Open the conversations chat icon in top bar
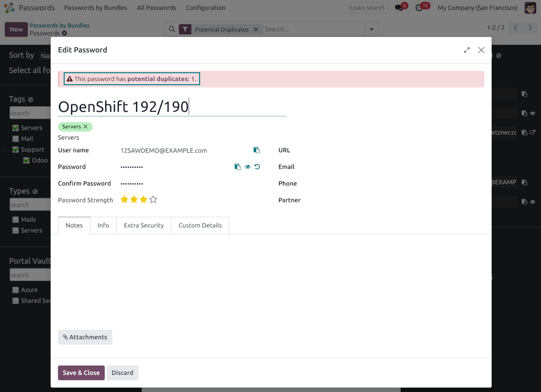The height and width of the screenshot is (392, 541). click(x=399, y=8)
